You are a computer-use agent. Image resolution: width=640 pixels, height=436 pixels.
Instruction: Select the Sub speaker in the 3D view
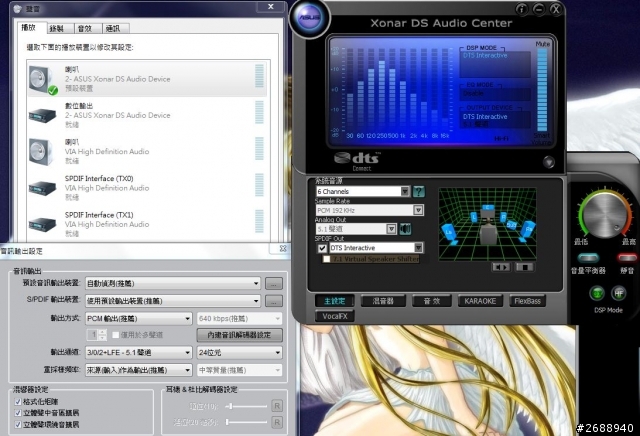[x=511, y=225]
